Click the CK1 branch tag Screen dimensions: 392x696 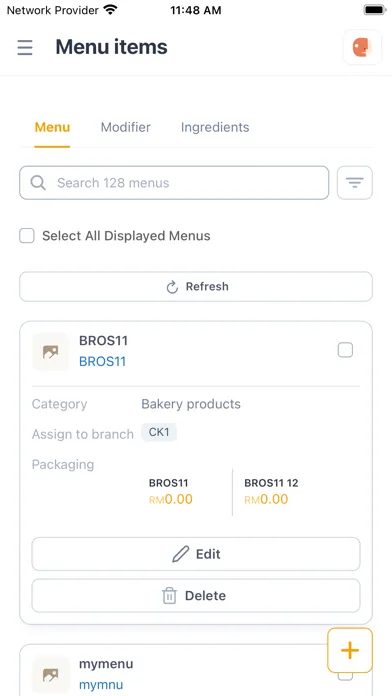[159, 432]
